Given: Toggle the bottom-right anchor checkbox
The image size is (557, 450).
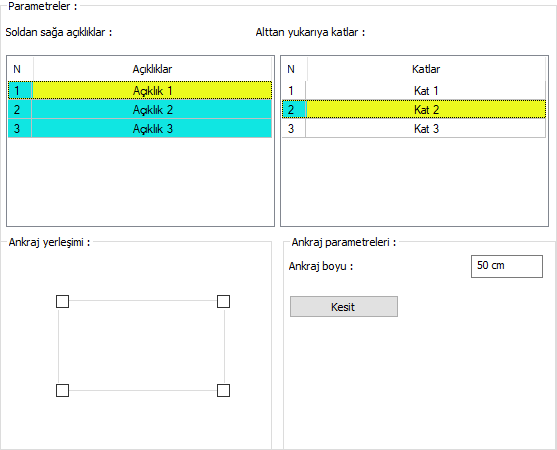Looking at the screenshot, I should coord(223,390).
